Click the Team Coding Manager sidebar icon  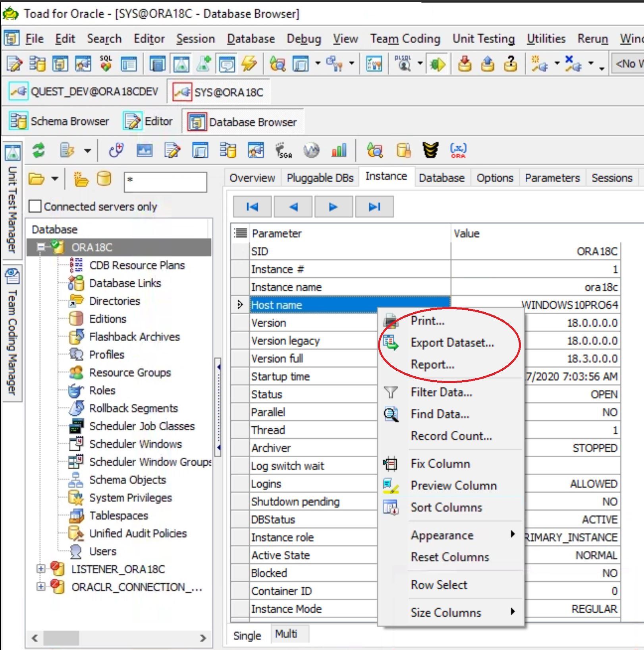(x=12, y=276)
